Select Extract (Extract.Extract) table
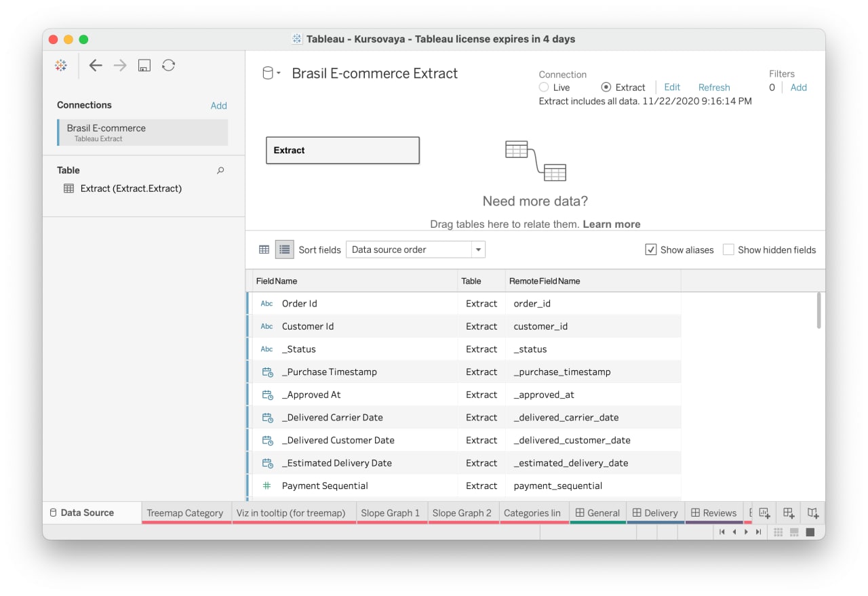868x596 pixels. pos(131,188)
